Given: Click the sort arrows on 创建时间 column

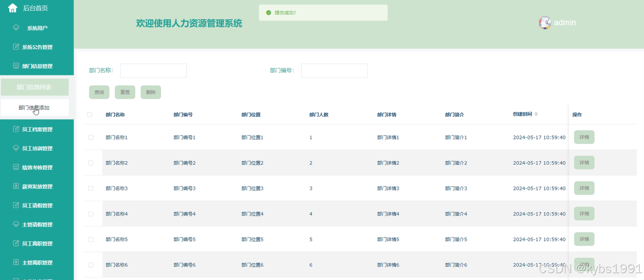Looking at the screenshot, I should click(x=536, y=114).
